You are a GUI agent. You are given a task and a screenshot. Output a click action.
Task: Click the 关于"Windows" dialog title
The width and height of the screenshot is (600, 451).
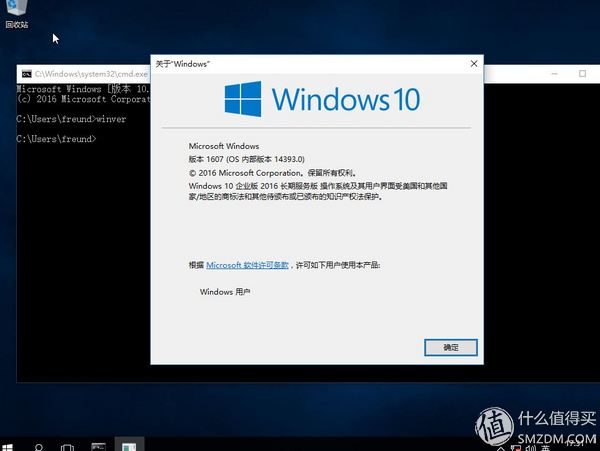pos(183,64)
